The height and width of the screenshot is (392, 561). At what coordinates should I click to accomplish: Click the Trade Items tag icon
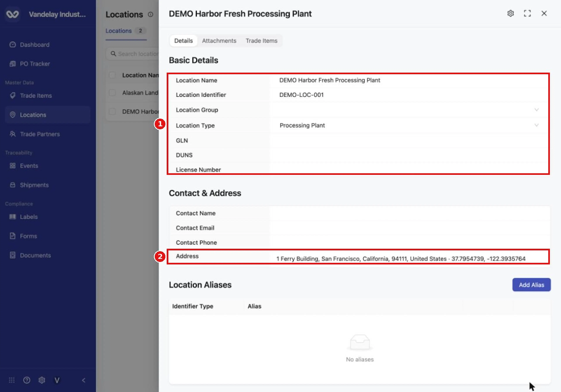(12, 95)
